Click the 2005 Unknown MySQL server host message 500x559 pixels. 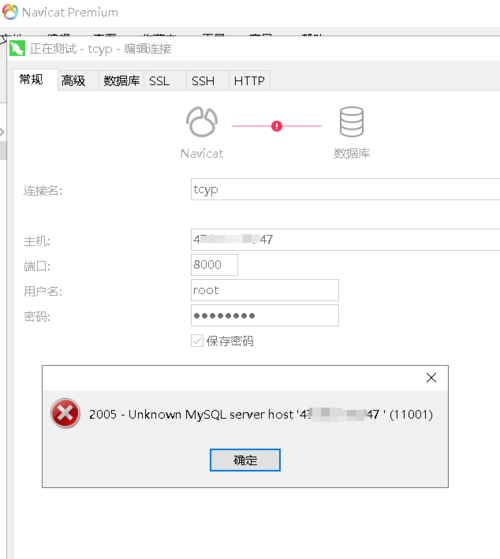tap(261, 414)
